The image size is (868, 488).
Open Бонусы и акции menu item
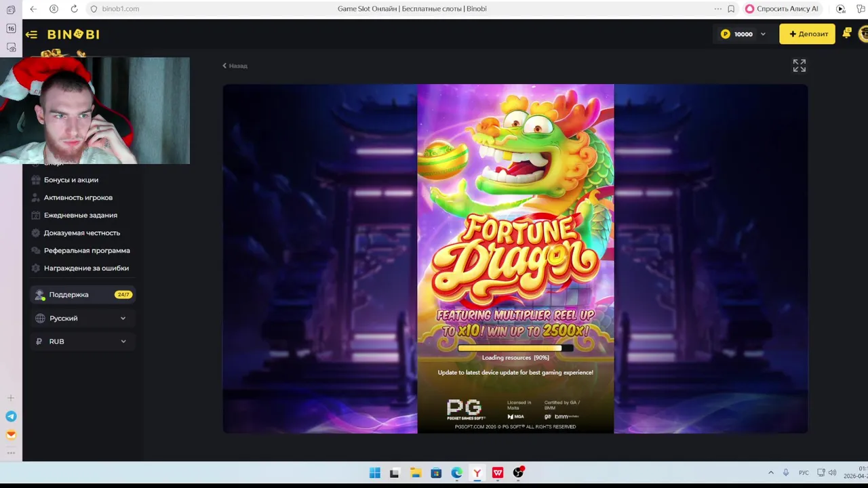click(71, 180)
